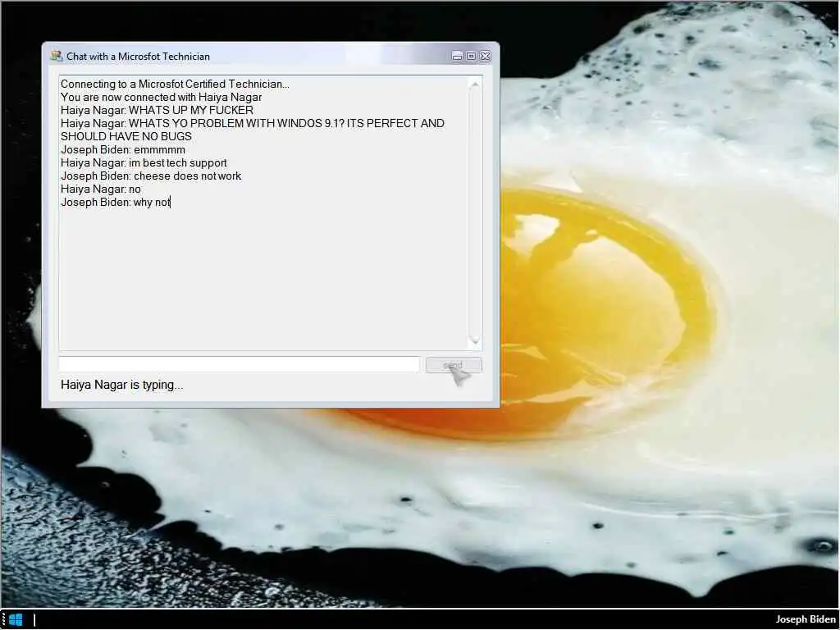840x630 pixels.
Task: Click the send button in chat window
Action: pos(454,365)
